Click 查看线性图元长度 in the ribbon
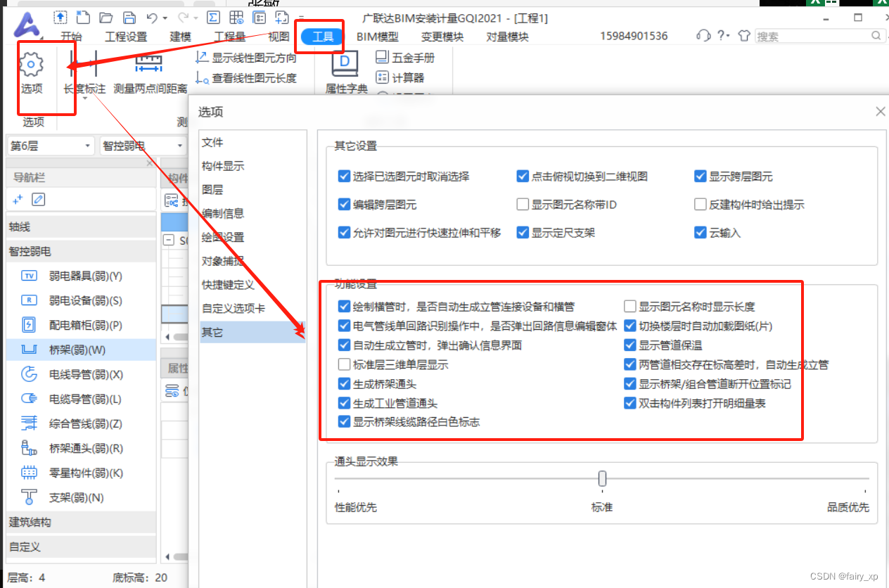 tap(247, 78)
